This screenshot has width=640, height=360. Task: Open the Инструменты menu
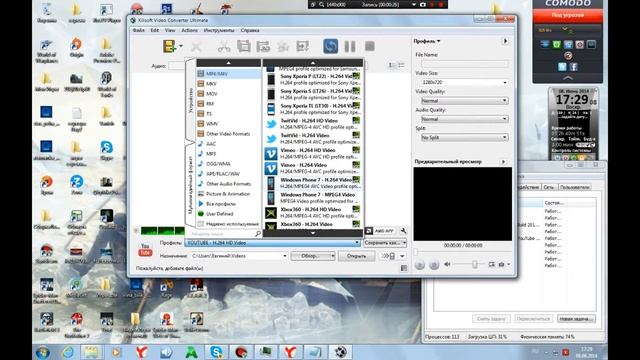(x=219, y=30)
